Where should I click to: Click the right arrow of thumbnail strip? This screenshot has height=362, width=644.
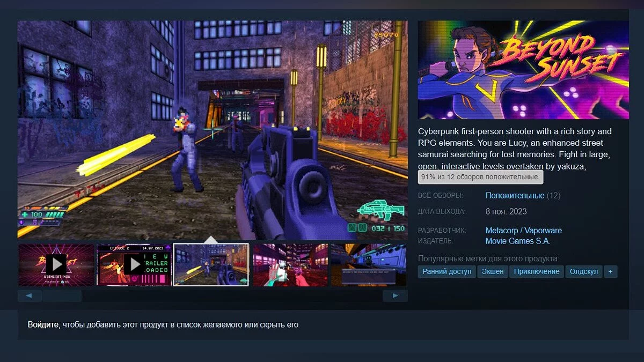[395, 295]
